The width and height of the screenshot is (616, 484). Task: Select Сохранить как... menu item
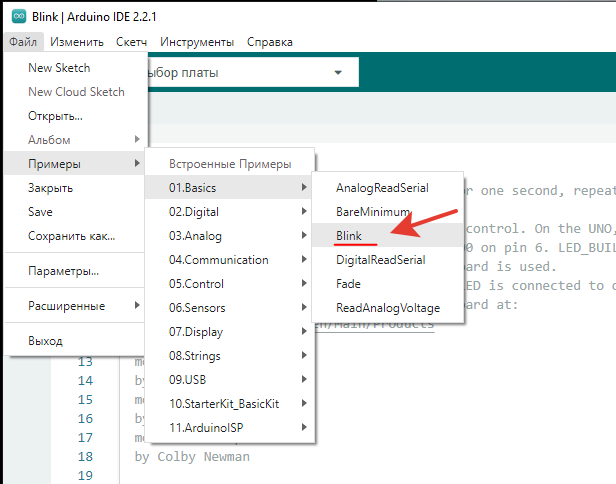coord(76,236)
